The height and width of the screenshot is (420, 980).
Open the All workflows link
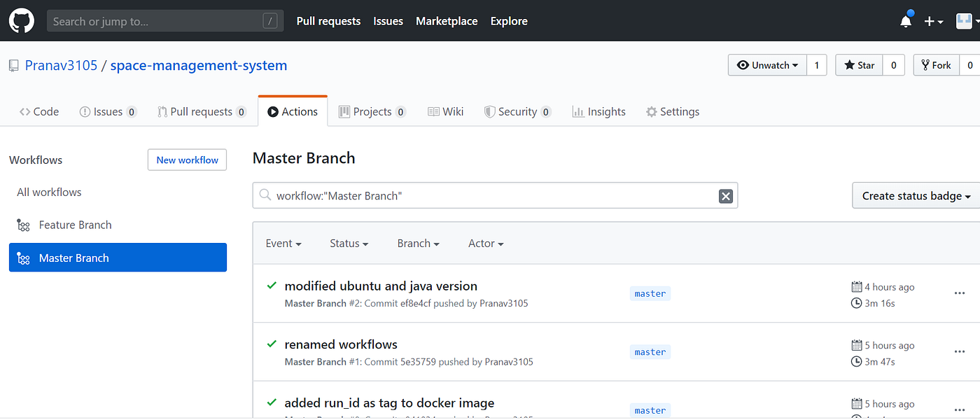[x=48, y=192]
